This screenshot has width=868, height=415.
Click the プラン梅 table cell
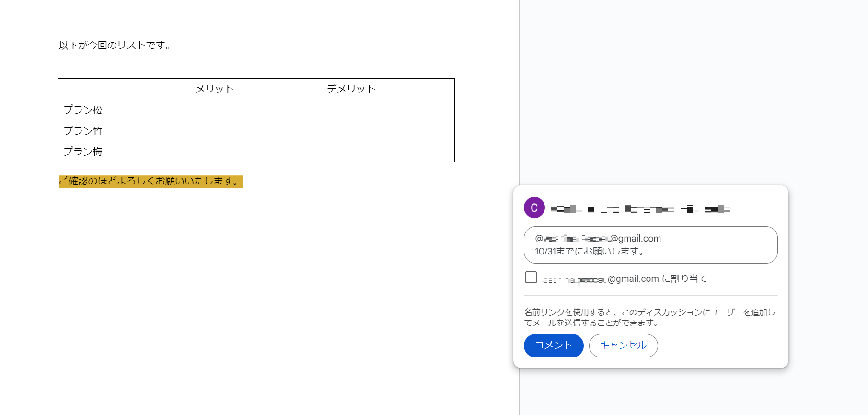click(x=125, y=152)
